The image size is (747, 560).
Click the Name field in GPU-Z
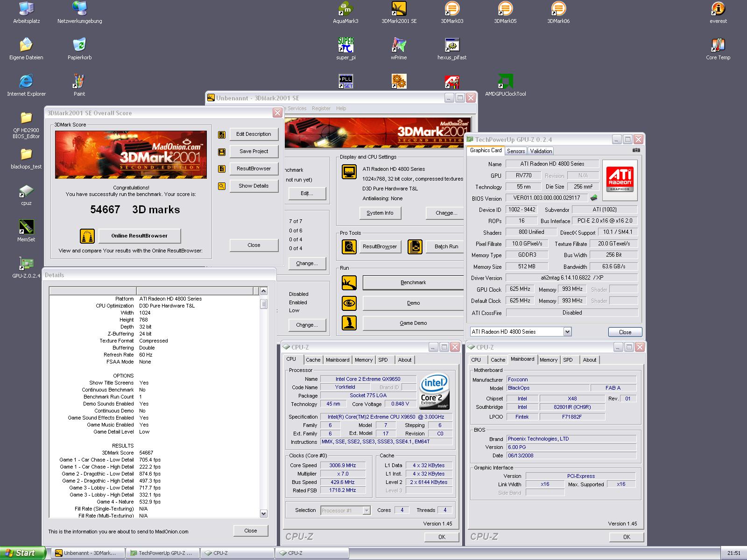[x=552, y=164]
